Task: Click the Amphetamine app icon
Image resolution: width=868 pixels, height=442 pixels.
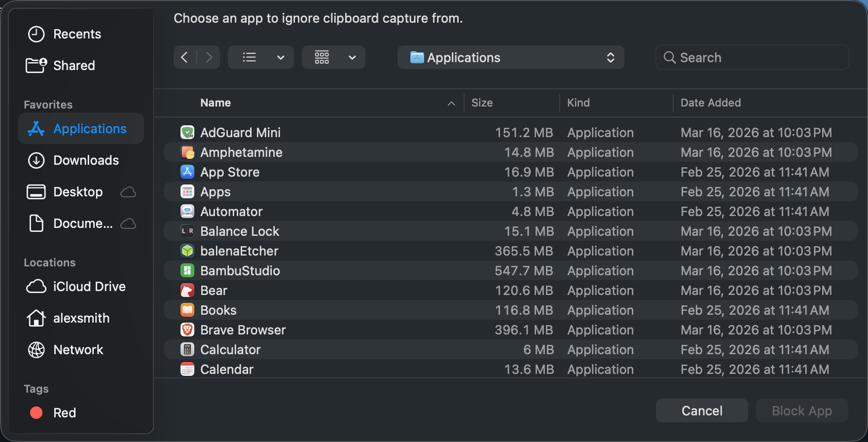Action: (x=187, y=152)
